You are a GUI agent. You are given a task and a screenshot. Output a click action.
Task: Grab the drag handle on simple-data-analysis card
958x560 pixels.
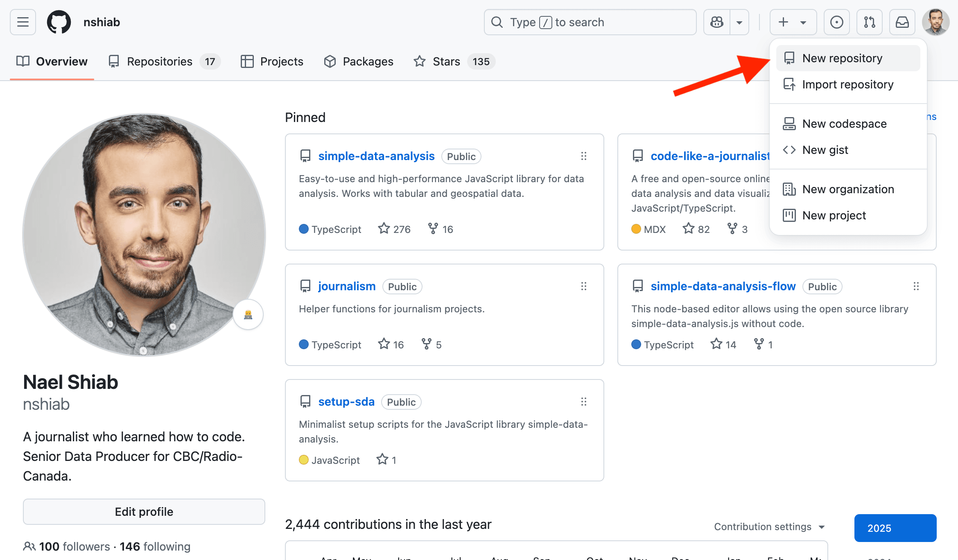click(584, 156)
